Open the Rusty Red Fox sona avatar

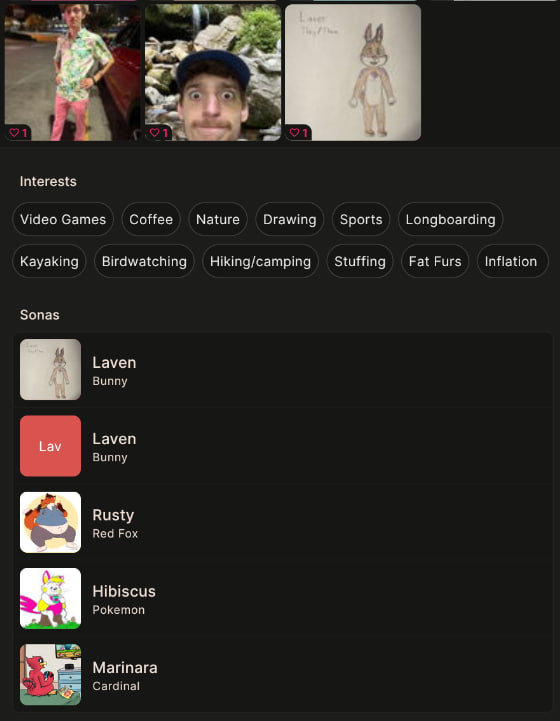coord(51,522)
